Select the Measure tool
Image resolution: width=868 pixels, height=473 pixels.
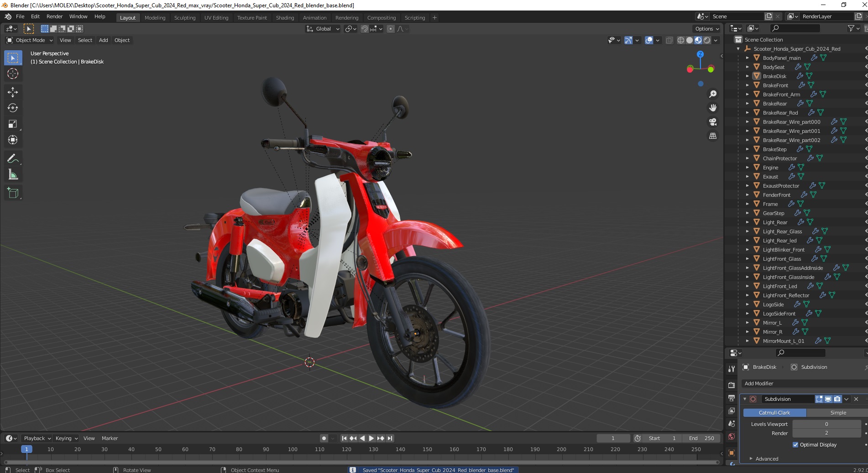click(x=13, y=175)
